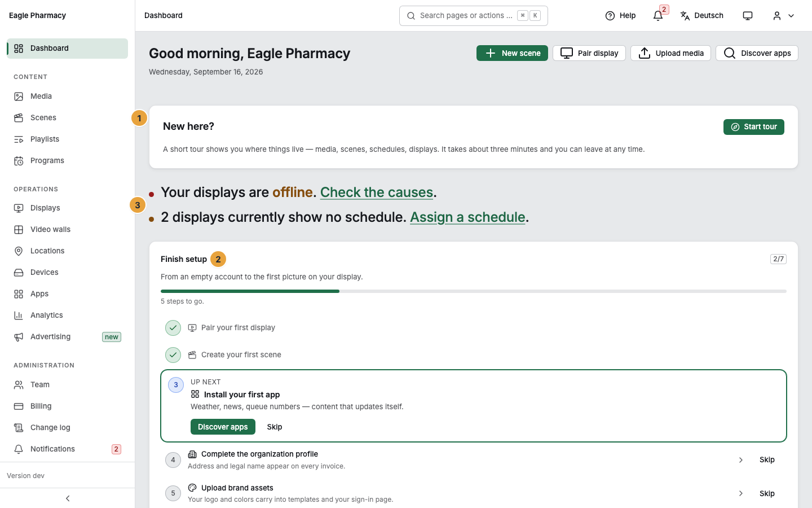Click Discover apps in the Up Next step
The height and width of the screenshot is (508, 812).
(223, 427)
